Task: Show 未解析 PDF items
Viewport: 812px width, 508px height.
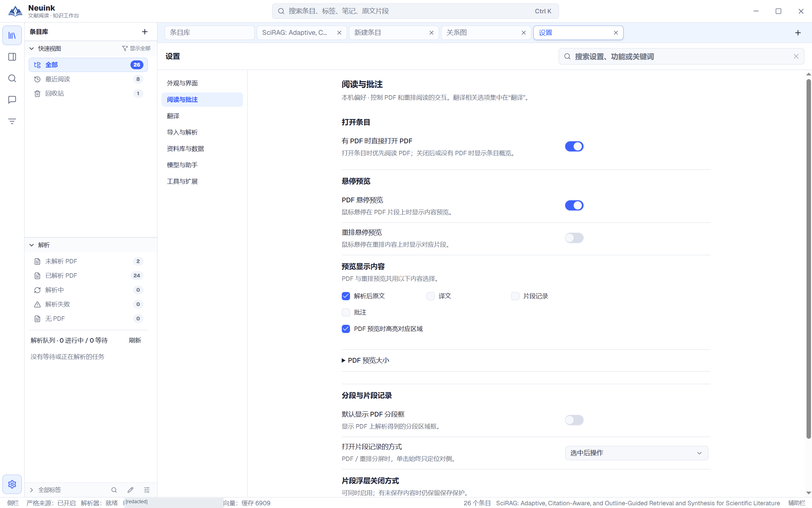Action: point(88,261)
